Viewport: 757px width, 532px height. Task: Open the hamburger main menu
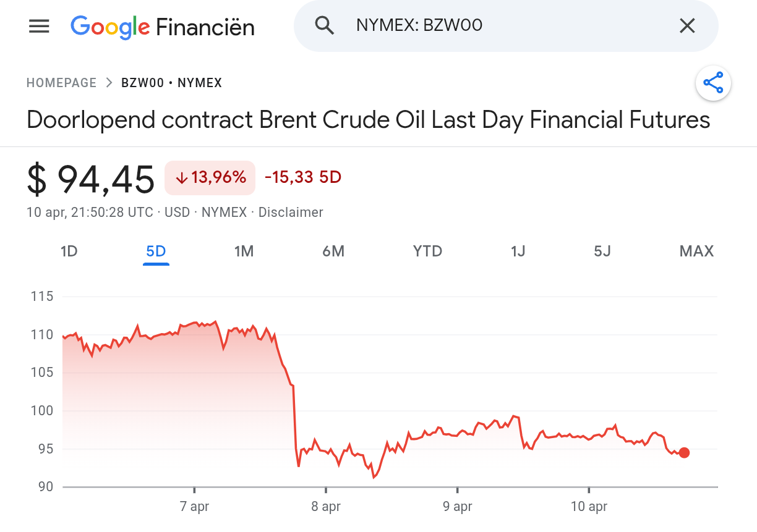(40, 27)
